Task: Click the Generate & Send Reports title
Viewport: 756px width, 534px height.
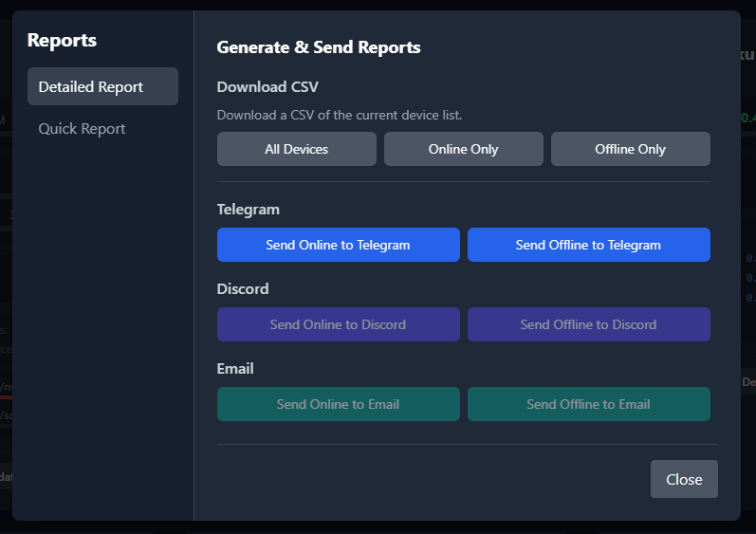Action: pyautogui.click(x=318, y=47)
